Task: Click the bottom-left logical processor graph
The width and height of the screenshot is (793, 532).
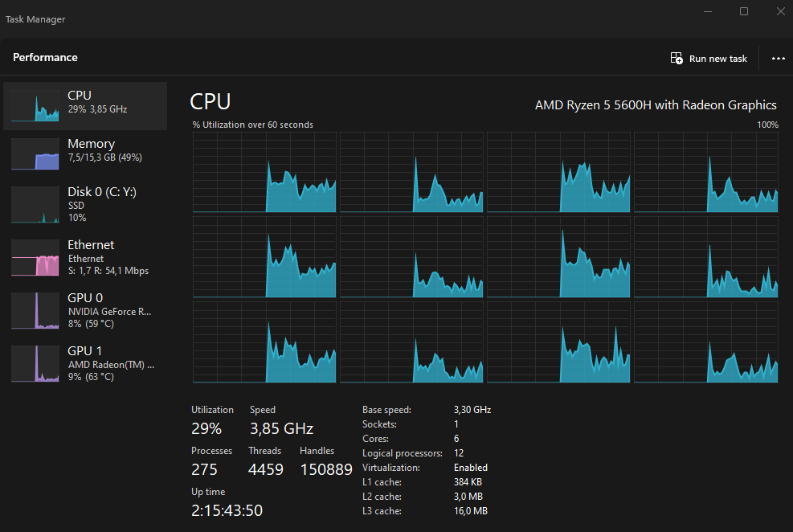Action: [x=264, y=342]
